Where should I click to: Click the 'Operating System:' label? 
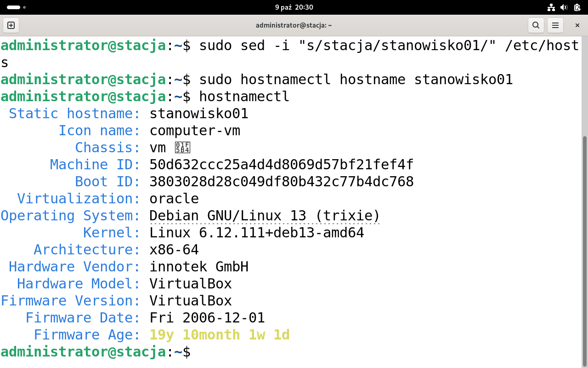70,216
